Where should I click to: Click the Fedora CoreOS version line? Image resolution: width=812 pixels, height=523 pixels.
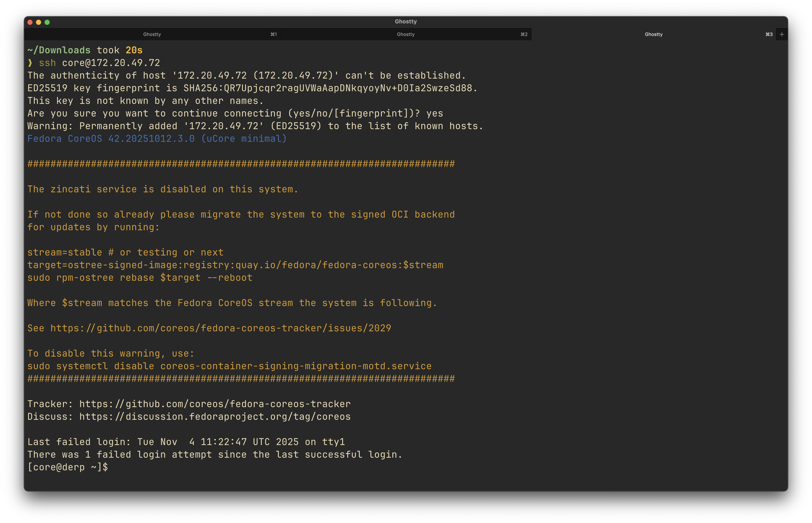157,139
